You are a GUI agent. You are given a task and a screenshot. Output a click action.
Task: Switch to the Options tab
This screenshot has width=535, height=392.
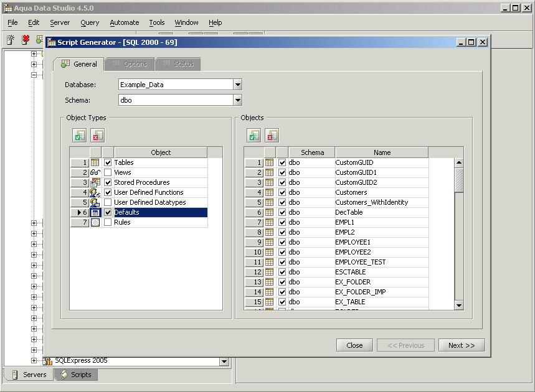[130, 64]
